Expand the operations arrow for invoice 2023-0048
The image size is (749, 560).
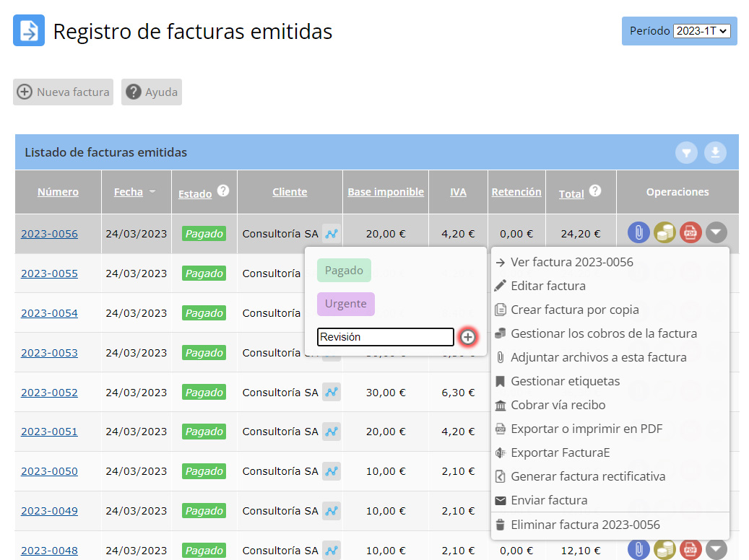(716, 549)
